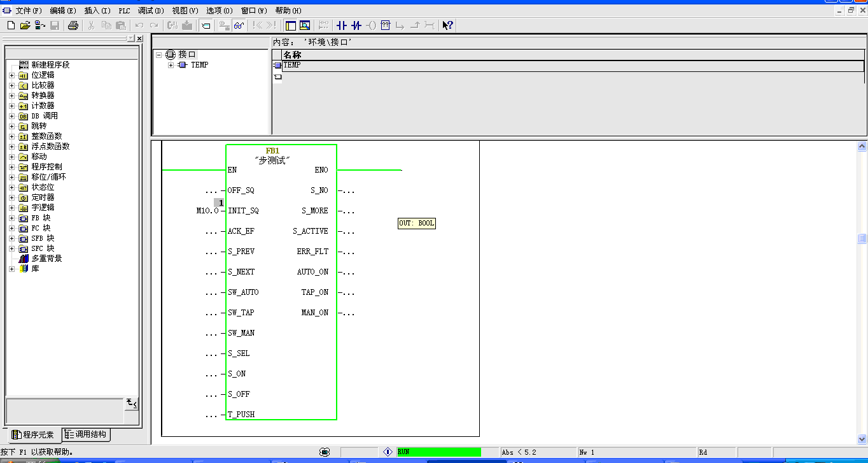Switch to the 调用结构 tab

(87, 435)
